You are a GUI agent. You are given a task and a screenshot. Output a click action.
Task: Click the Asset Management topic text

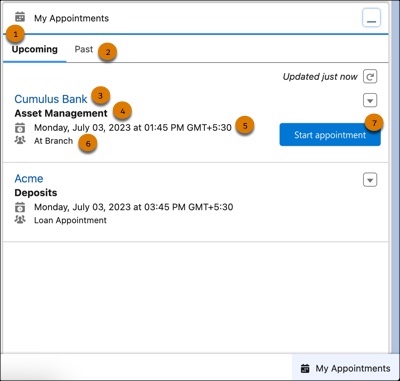pyautogui.click(x=61, y=113)
